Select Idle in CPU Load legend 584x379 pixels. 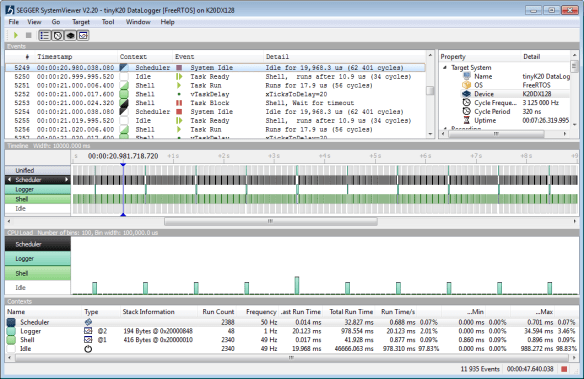tap(38, 287)
